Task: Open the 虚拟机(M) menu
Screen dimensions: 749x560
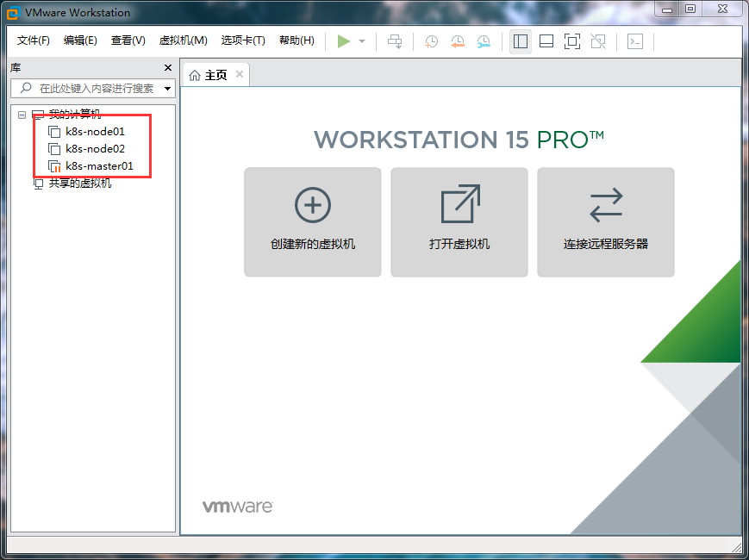Action: pos(184,40)
